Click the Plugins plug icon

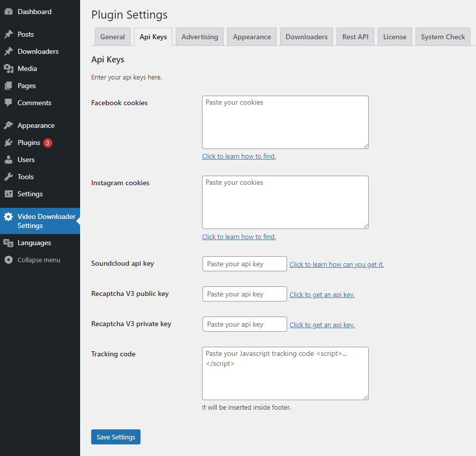point(9,142)
